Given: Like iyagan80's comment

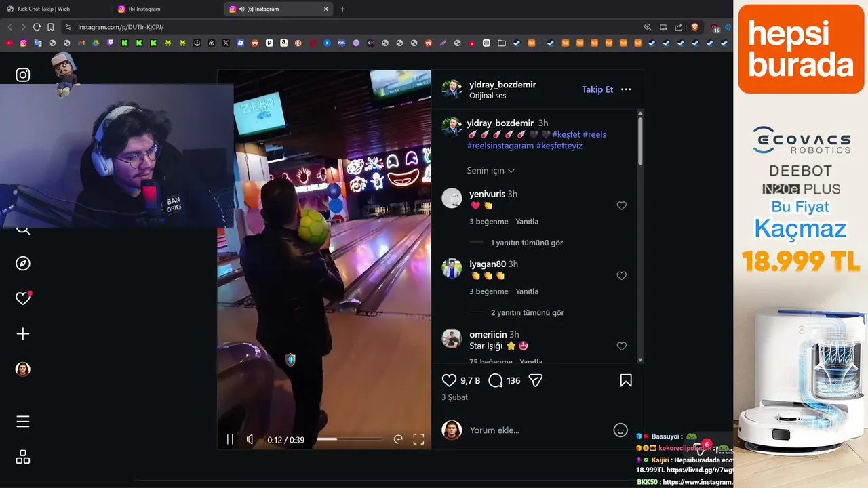Looking at the screenshot, I should pyautogui.click(x=621, y=276).
